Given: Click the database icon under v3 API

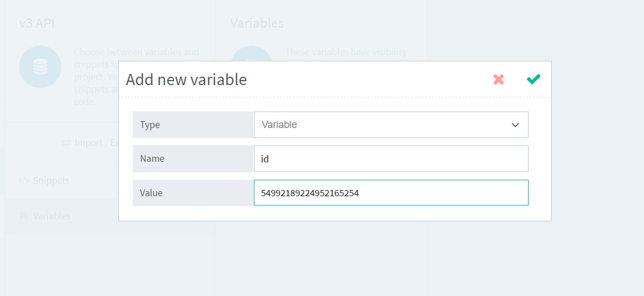Looking at the screenshot, I should pos(40,67).
